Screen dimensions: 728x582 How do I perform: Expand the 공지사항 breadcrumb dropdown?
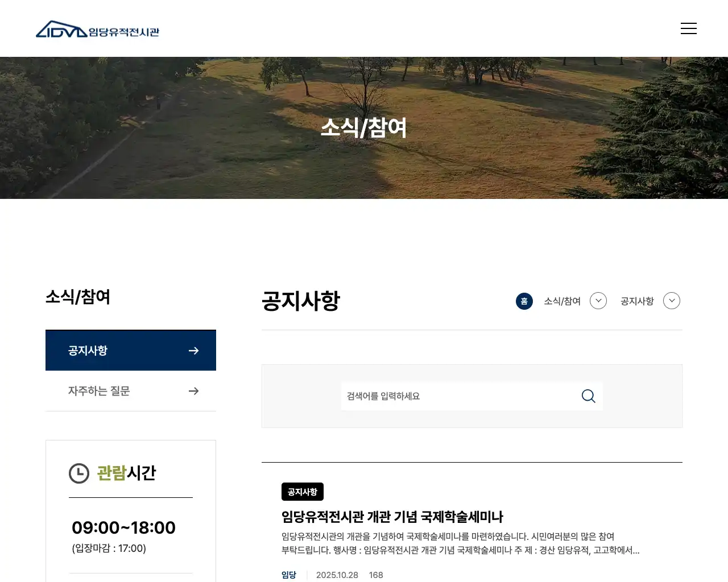(x=671, y=301)
